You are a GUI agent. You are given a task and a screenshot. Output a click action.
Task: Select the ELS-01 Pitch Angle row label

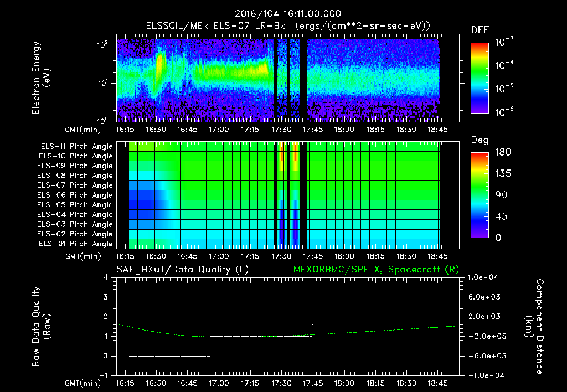coord(76,244)
